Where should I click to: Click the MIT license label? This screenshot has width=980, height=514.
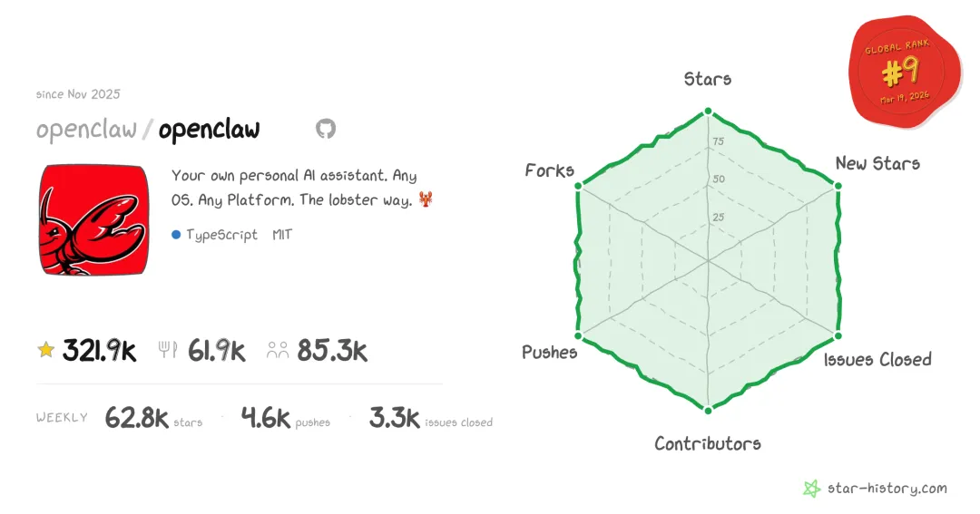282,235
